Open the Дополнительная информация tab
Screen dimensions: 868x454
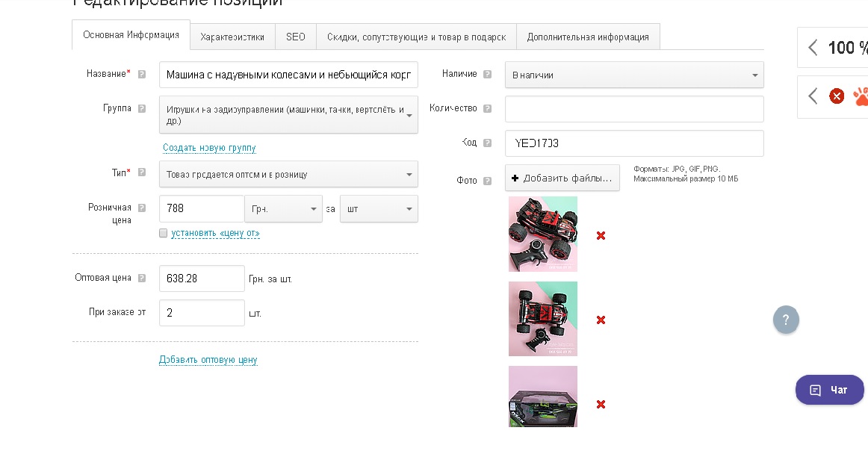[x=588, y=37]
